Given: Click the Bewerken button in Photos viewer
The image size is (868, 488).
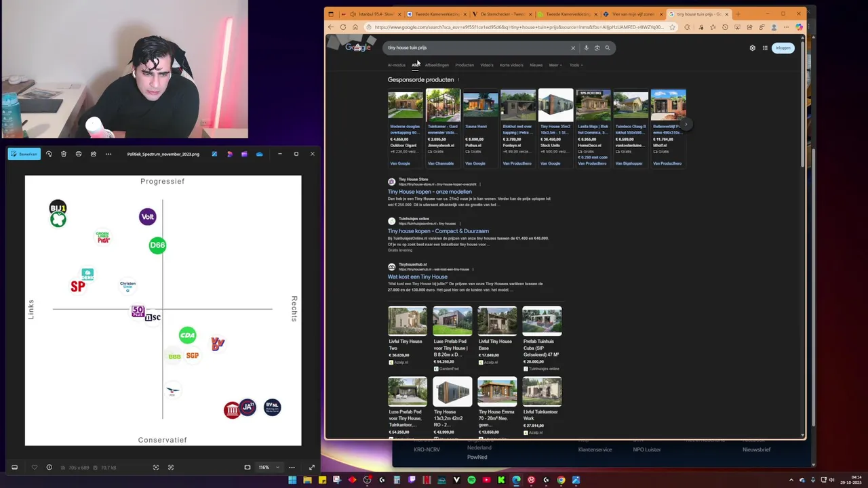Looking at the screenshot, I should [24, 154].
